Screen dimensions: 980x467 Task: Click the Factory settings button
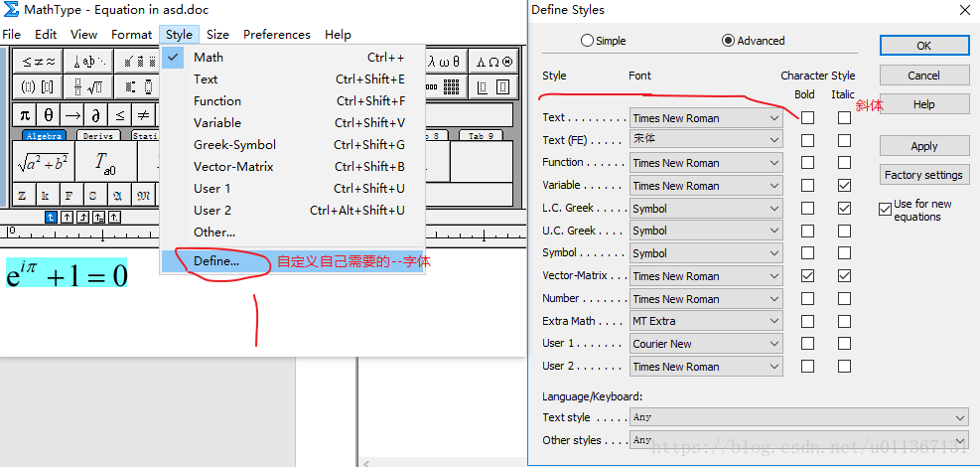(923, 175)
